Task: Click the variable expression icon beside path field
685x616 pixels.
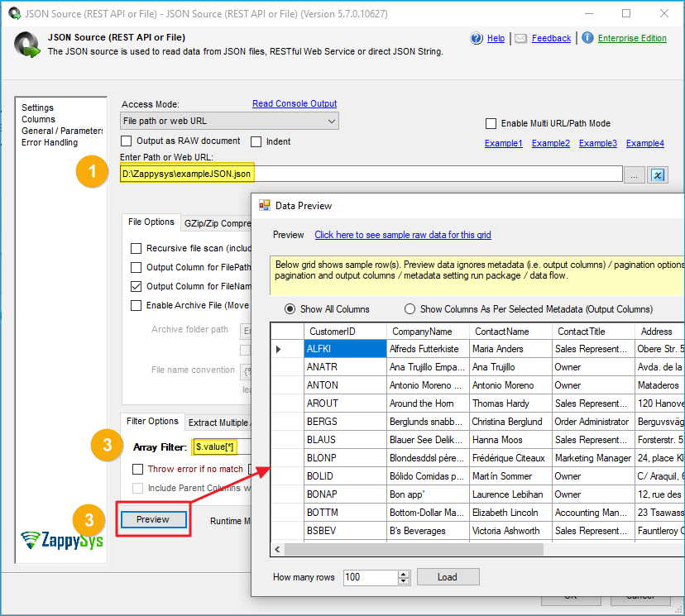Action: pyautogui.click(x=659, y=174)
